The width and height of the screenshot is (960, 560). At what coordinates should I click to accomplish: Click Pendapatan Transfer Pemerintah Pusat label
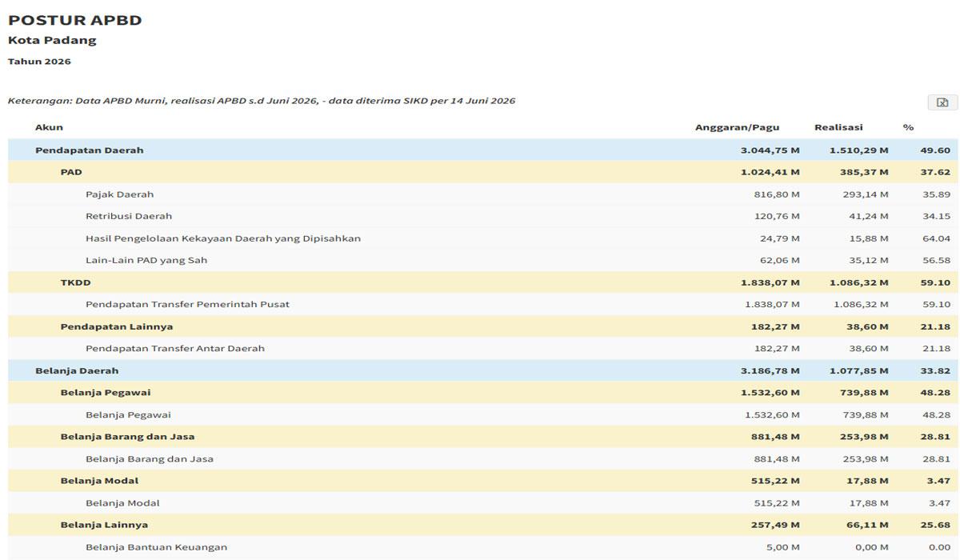coord(187,304)
